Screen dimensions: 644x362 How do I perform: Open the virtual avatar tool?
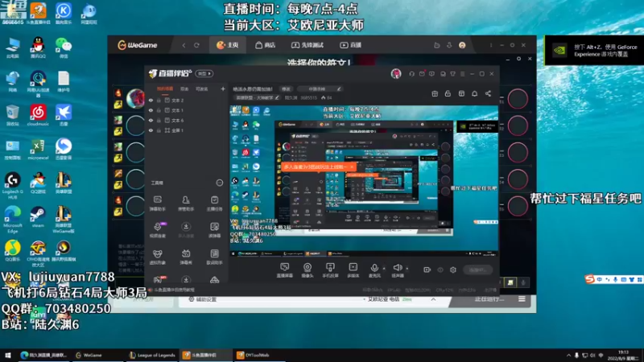click(157, 257)
